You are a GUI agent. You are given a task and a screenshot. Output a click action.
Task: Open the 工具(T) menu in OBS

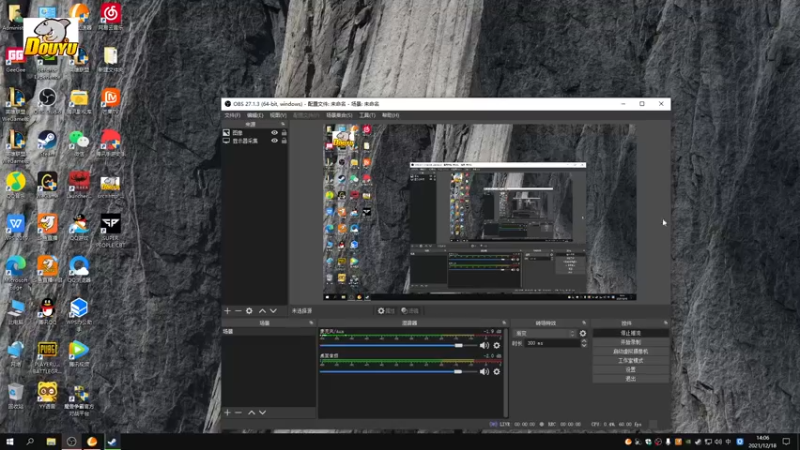[367, 115]
